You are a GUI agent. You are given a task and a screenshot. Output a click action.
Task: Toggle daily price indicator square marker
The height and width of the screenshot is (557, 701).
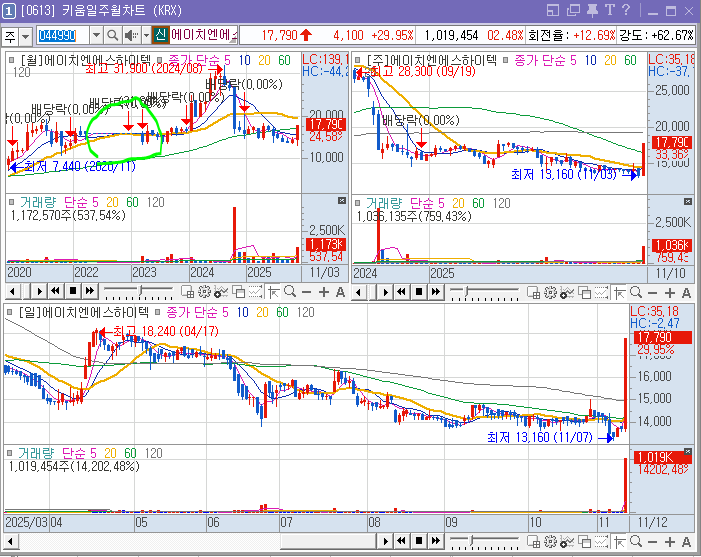tap(9, 312)
